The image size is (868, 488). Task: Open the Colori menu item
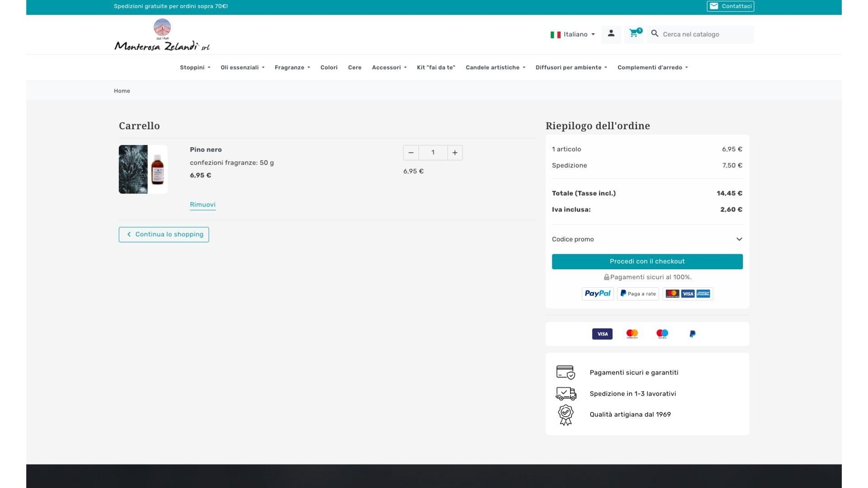click(329, 68)
